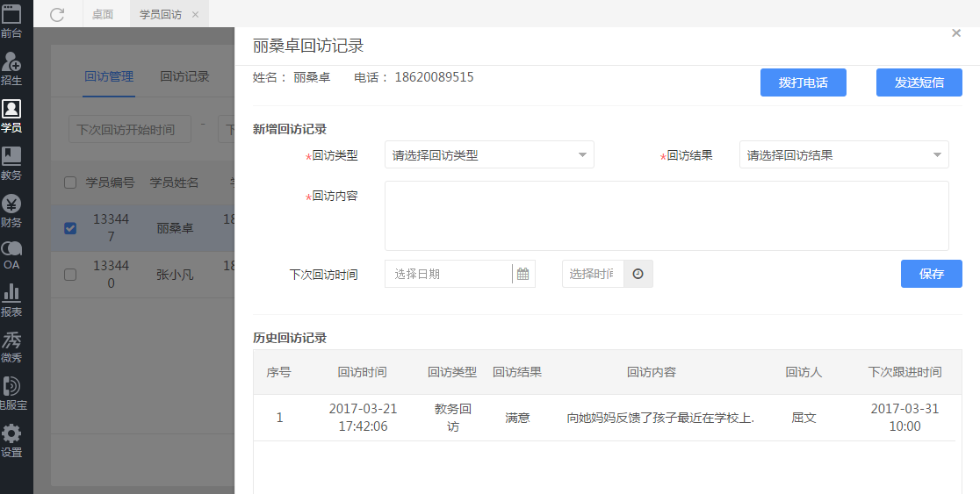This screenshot has width=980, height=494.
Task: Open the 前台 sidebar module
Action: [11, 21]
